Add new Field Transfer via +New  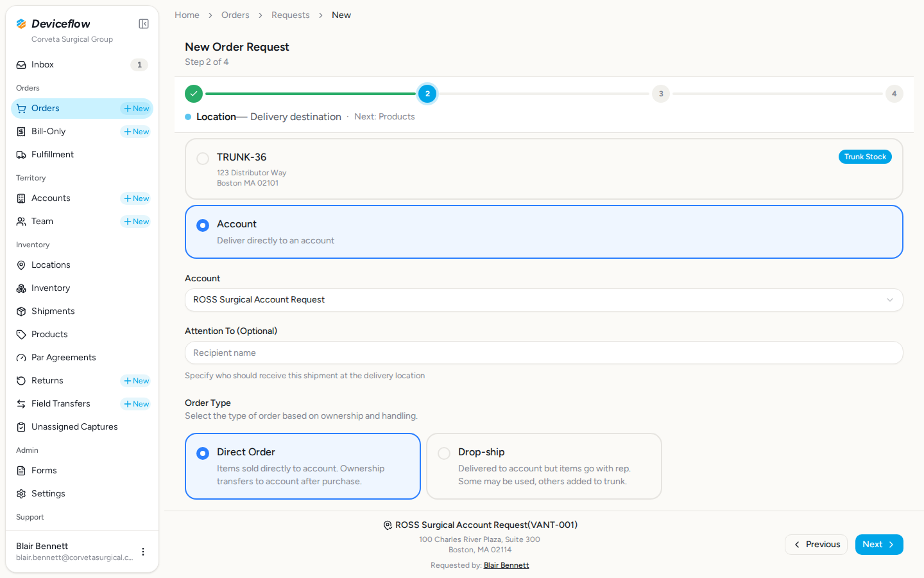(x=136, y=404)
